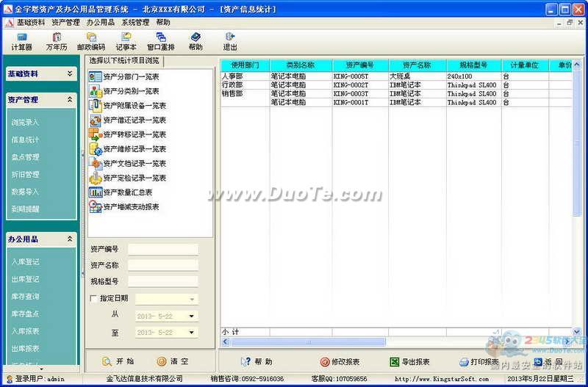Click the 导出报表 button

(410, 362)
